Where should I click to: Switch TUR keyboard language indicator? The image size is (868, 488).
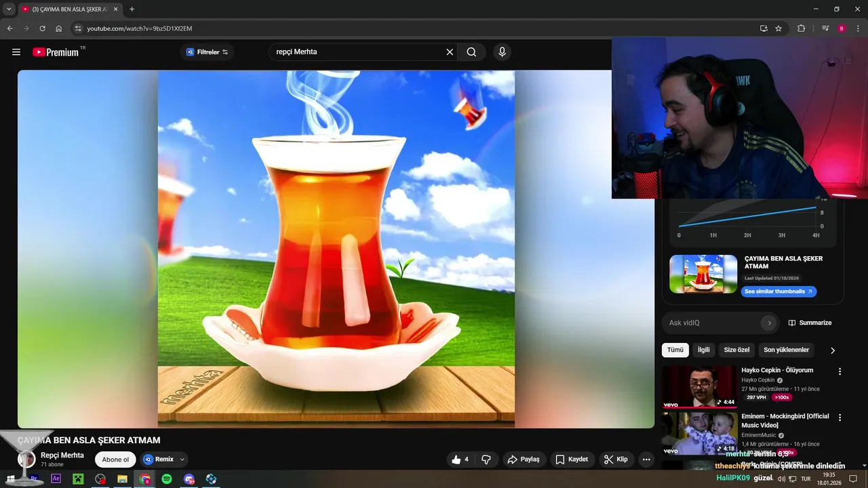tap(806, 479)
